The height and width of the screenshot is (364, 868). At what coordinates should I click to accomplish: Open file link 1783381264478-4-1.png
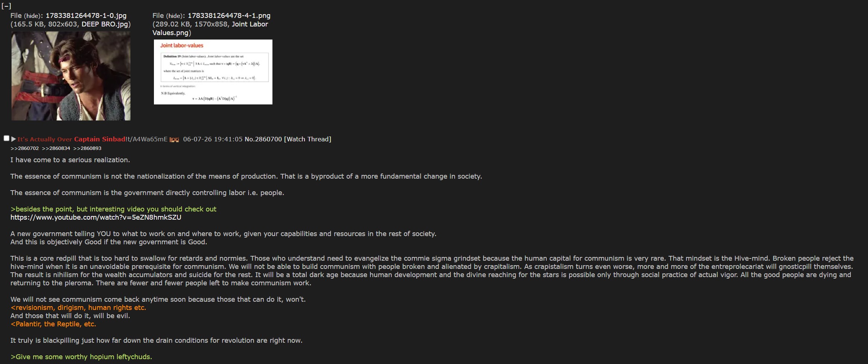(229, 16)
